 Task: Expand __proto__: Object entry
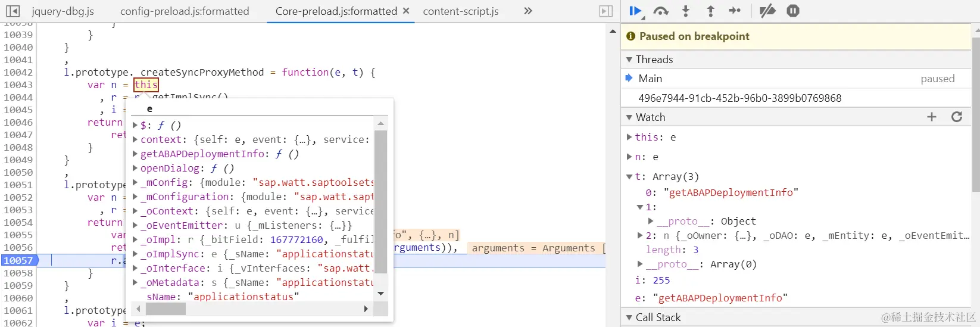point(651,221)
